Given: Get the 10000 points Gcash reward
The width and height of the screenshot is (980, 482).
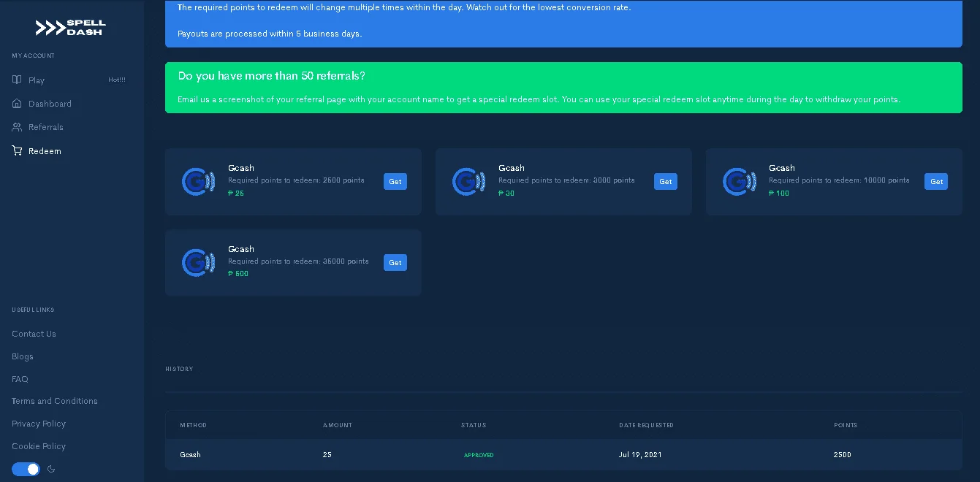Looking at the screenshot, I should click(x=936, y=182).
